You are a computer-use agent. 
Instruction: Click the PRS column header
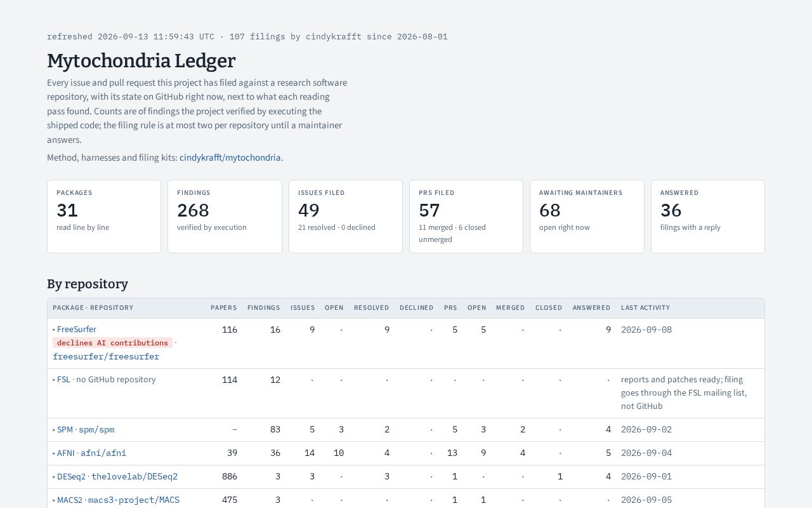click(x=450, y=308)
